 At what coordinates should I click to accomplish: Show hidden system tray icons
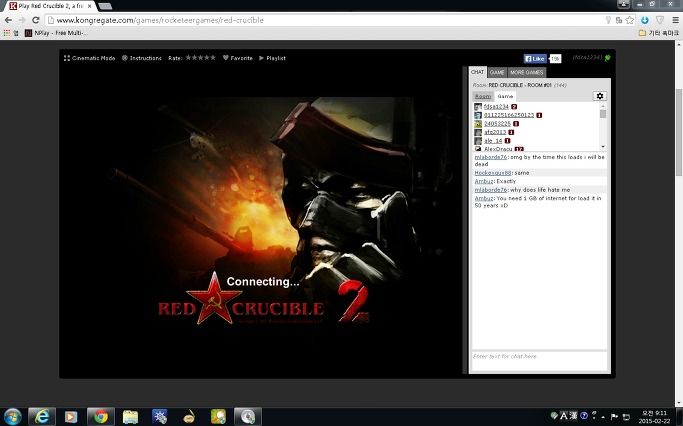(x=603, y=417)
